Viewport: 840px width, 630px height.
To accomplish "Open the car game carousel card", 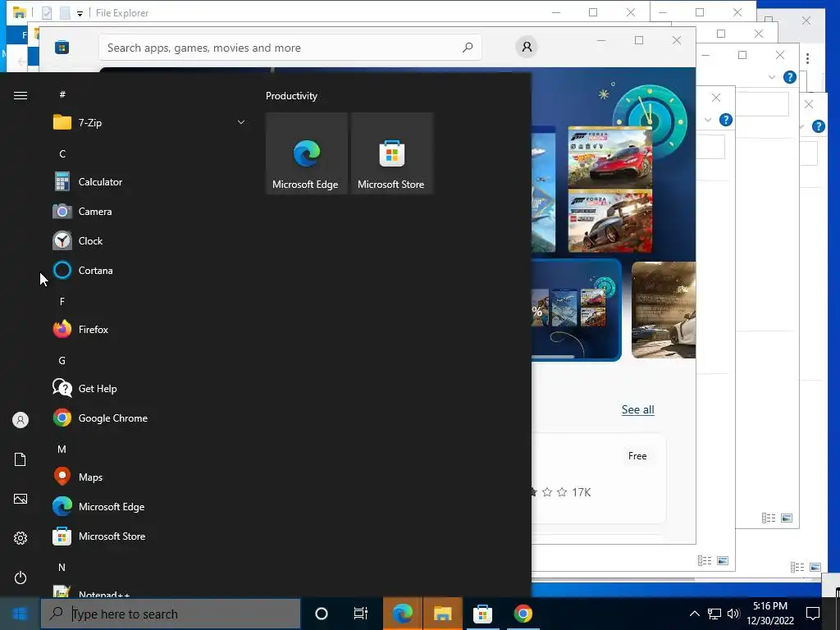I will (664, 310).
